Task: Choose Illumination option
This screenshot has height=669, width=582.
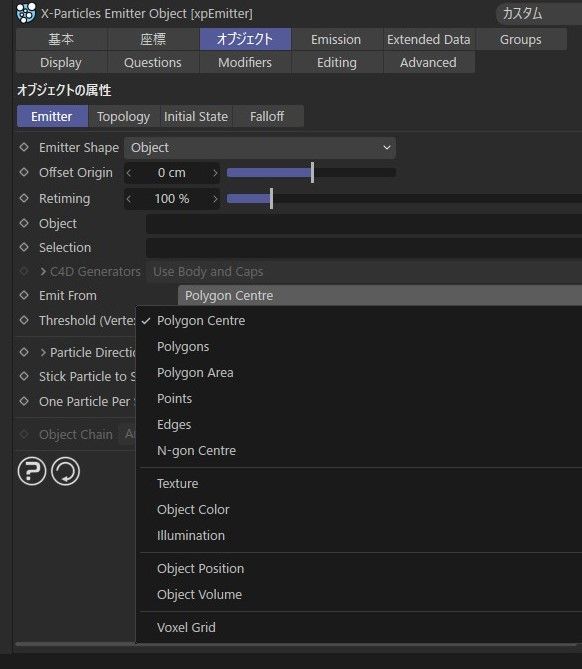Action: click(x=359, y=535)
